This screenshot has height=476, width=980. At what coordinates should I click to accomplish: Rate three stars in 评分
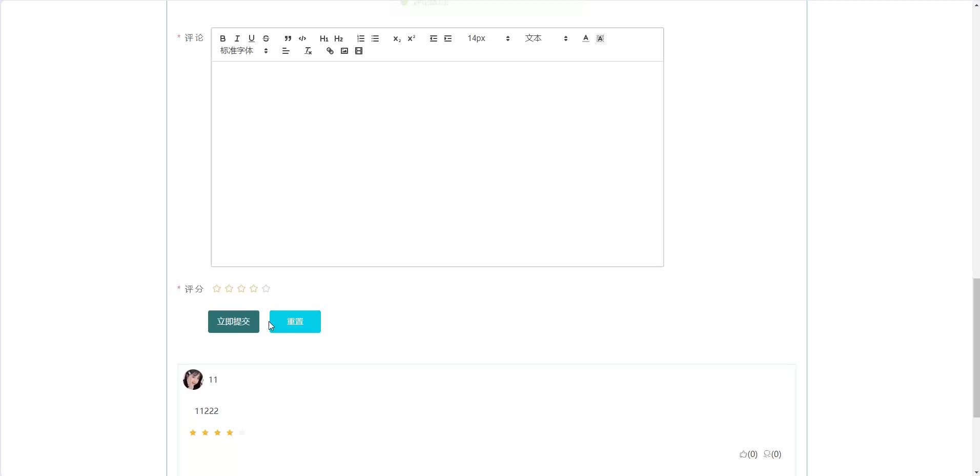(x=241, y=289)
